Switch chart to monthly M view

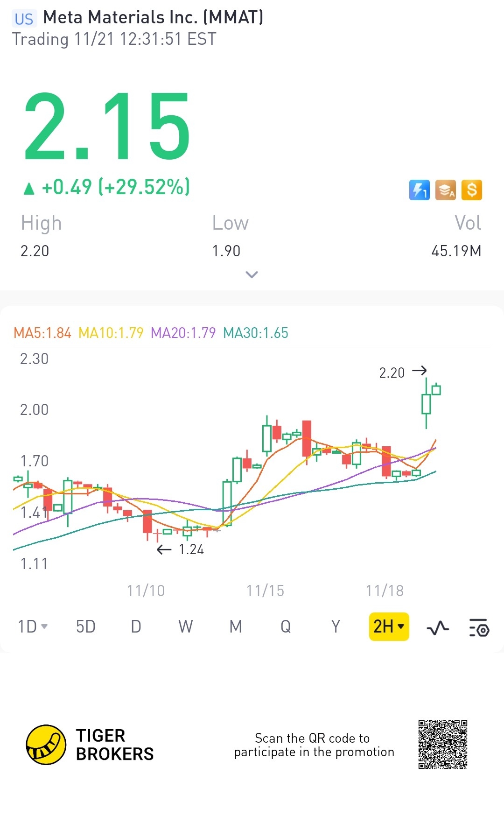tap(236, 626)
